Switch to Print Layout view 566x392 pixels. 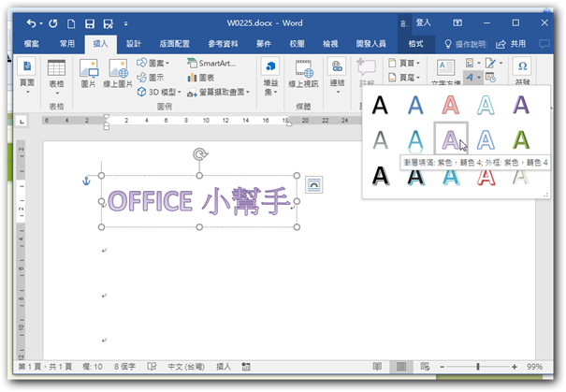point(401,367)
